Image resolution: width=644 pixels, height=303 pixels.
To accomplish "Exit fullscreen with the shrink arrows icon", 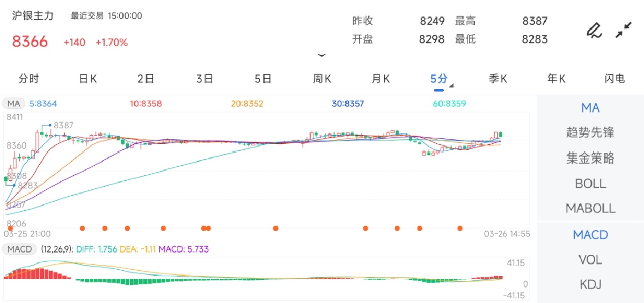I will tap(623, 30).
